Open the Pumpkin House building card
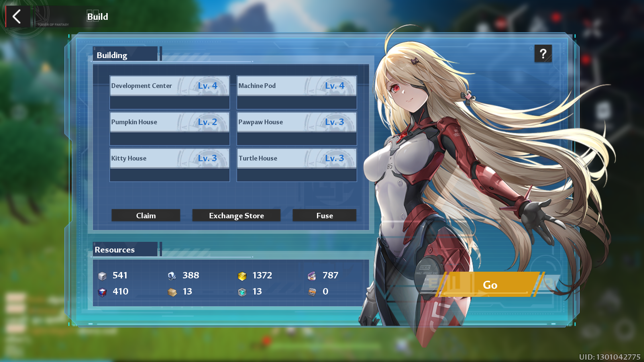 tap(169, 129)
